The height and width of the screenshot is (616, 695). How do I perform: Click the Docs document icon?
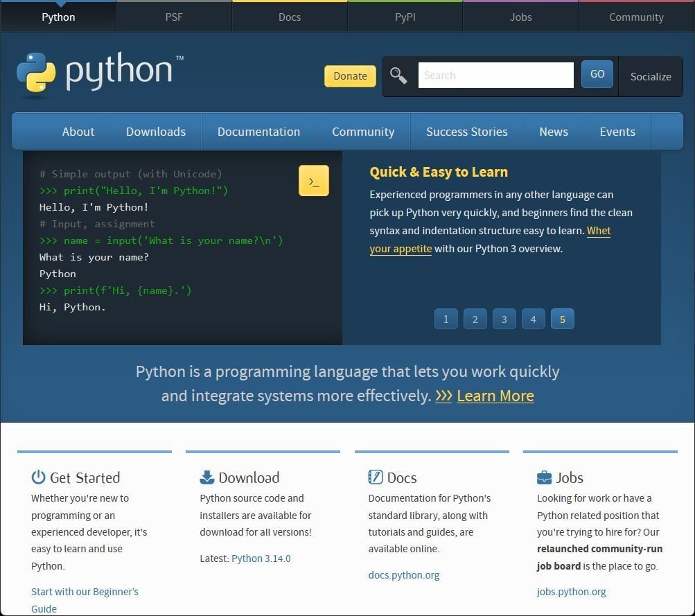pyautogui.click(x=376, y=477)
